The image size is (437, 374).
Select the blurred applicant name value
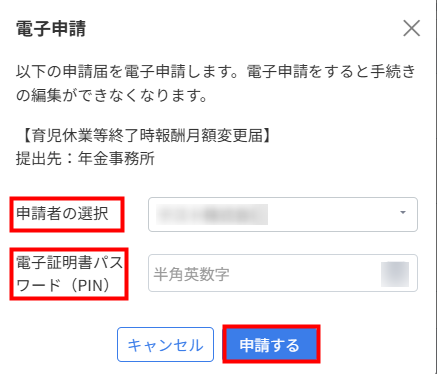click(x=212, y=214)
